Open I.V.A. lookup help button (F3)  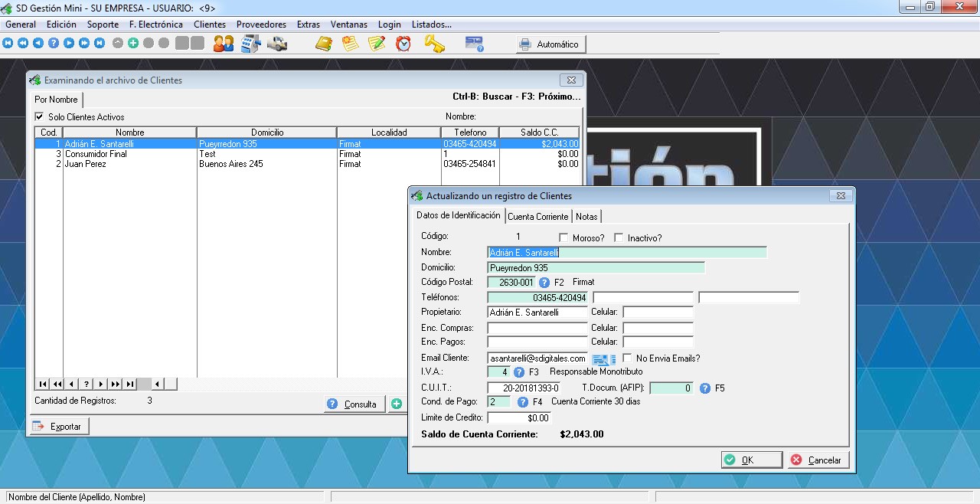point(518,372)
